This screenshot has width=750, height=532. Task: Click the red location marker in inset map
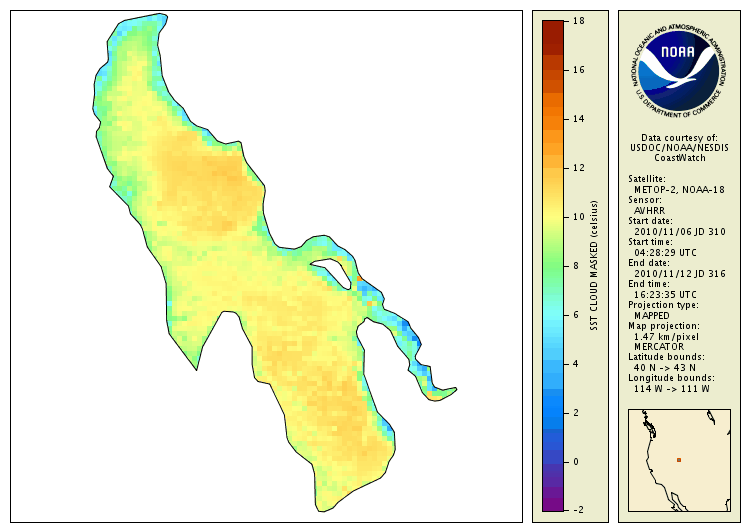coord(679,460)
